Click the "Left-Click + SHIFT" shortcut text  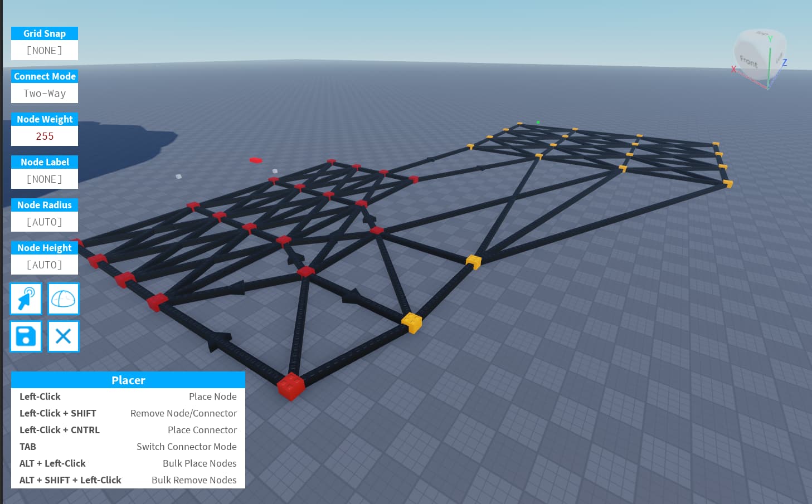coord(58,413)
